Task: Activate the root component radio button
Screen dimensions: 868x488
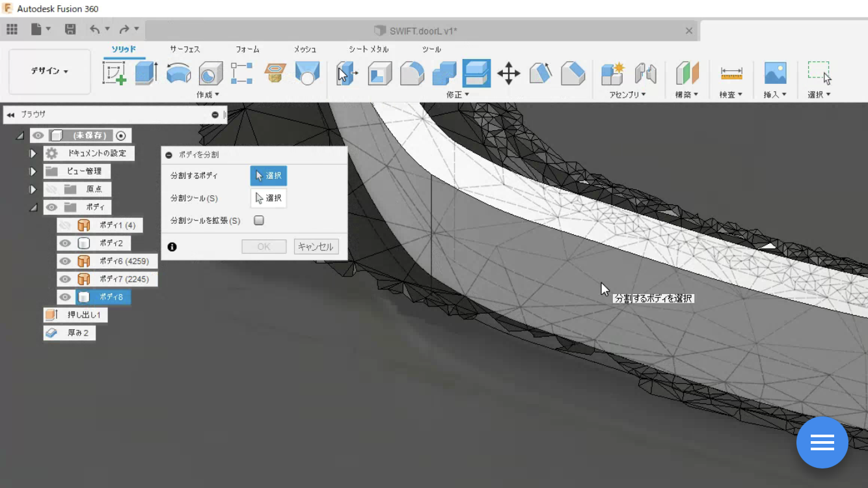Action: click(x=121, y=135)
